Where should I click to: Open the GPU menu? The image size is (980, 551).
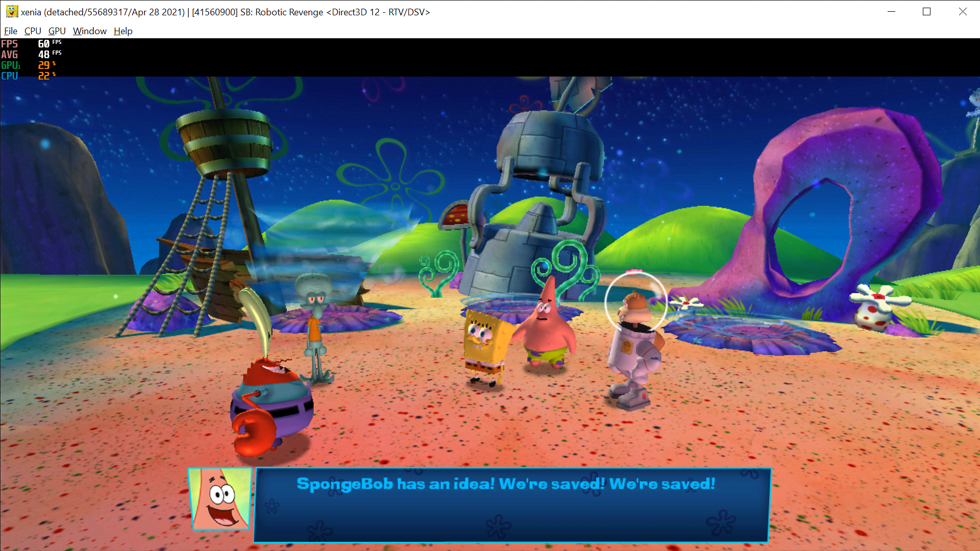(x=56, y=31)
